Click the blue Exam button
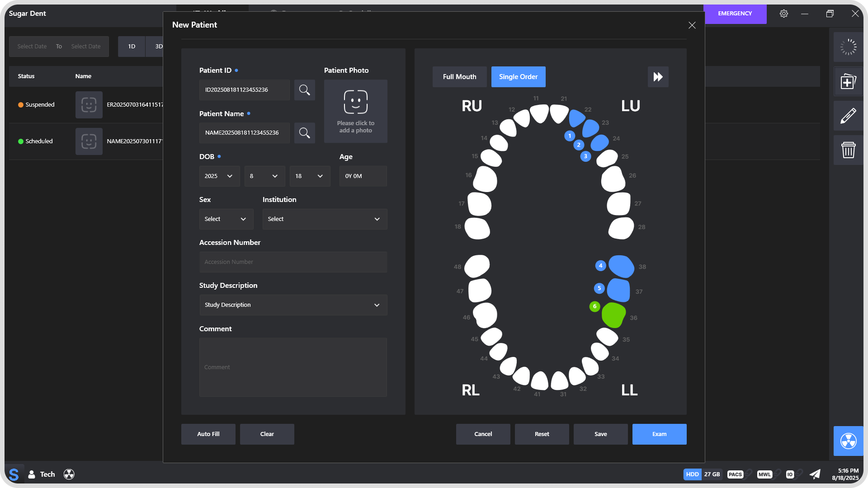This screenshot has height=488, width=868. [659, 434]
